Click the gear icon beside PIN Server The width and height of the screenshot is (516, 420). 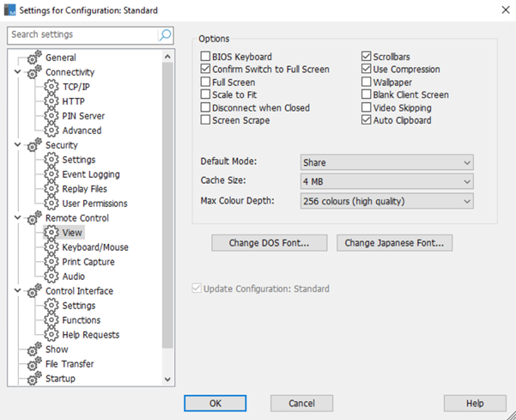pos(52,116)
